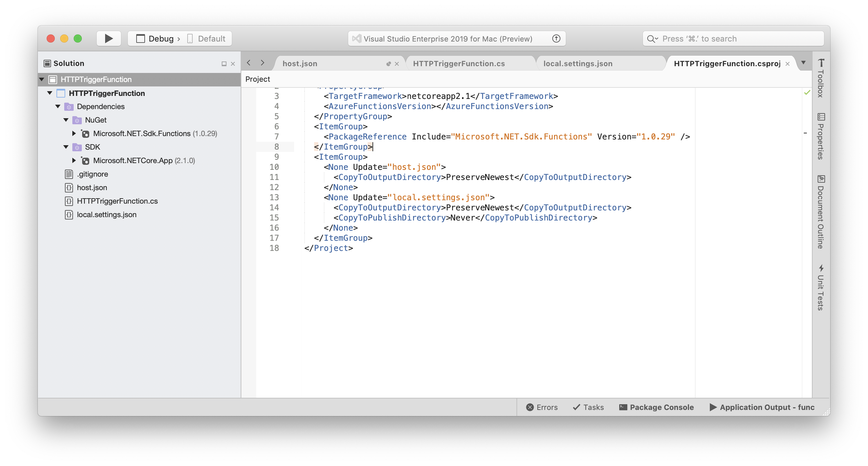Expand the SDK dependencies node
868x466 pixels.
(x=66, y=147)
